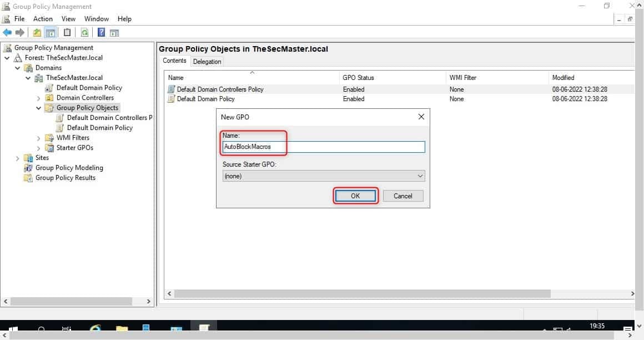Click the Name input field containing AutoBlockMacros

[x=324, y=147]
